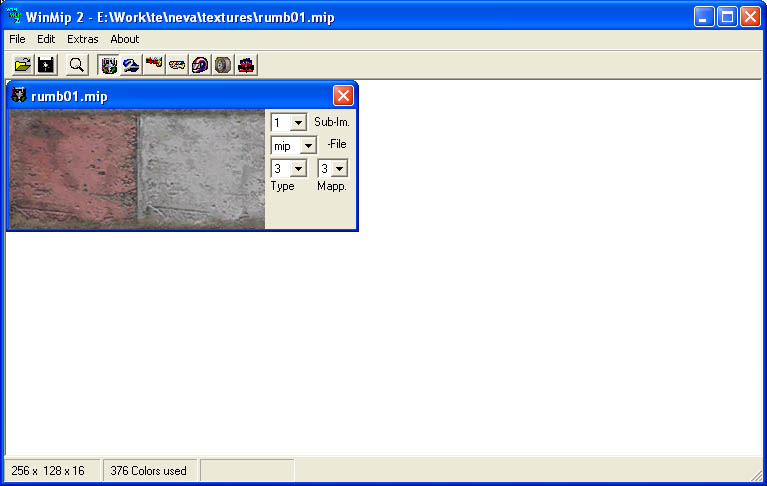Viewport: 767px width, 486px height.
Task: Open the Mapp. dropdown
Action: pyautogui.click(x=340, y=169)
